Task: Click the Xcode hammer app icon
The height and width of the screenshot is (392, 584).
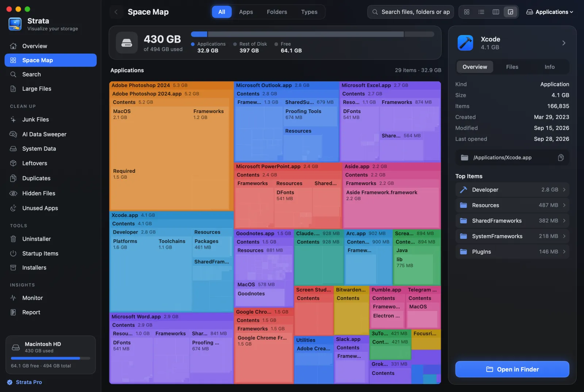Action: [465, 43]
